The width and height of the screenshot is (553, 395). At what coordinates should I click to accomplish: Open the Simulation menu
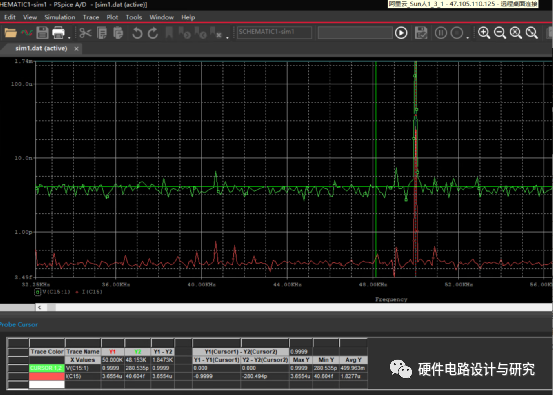[x=60, y=17]
